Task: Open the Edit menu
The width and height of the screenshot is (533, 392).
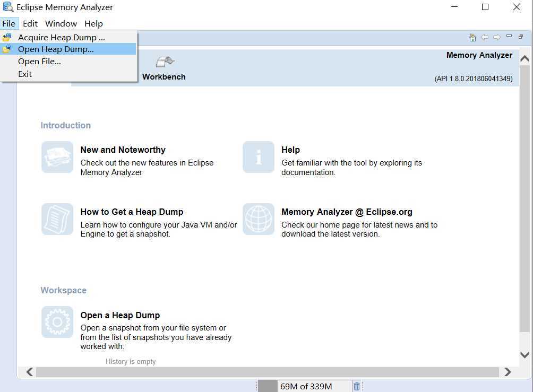Action: click(30, 24)
